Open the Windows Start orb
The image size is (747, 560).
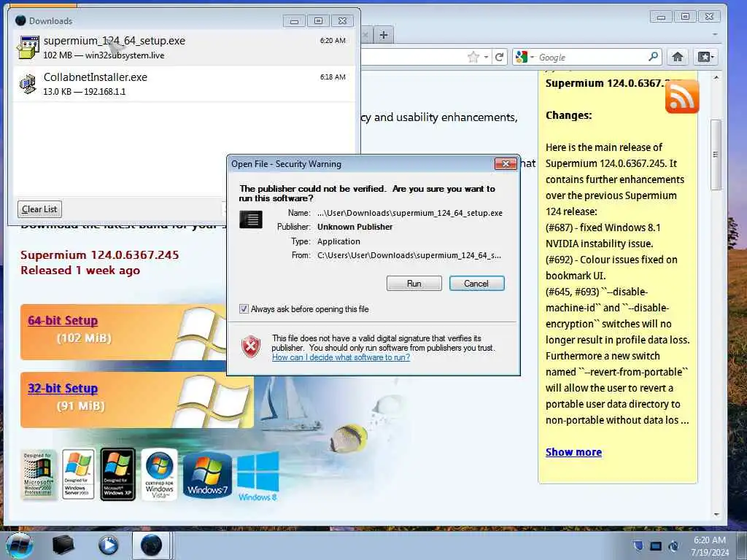[20, 545]
